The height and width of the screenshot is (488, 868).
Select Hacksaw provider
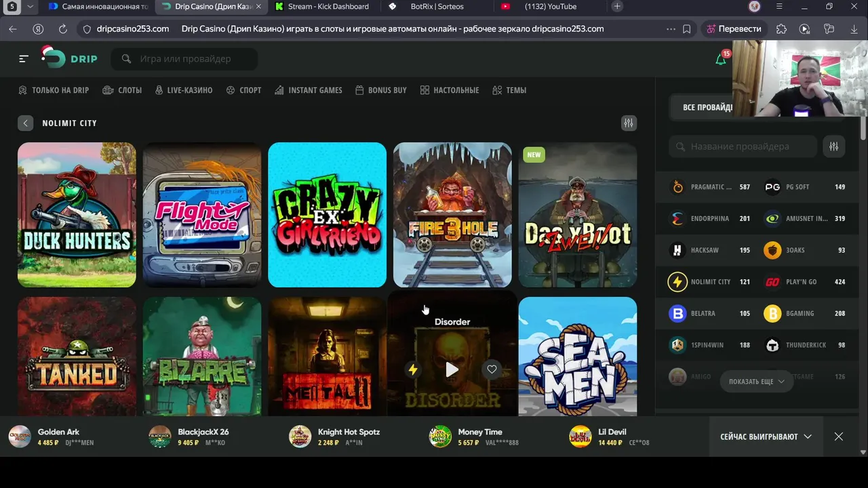pos(710,250)
